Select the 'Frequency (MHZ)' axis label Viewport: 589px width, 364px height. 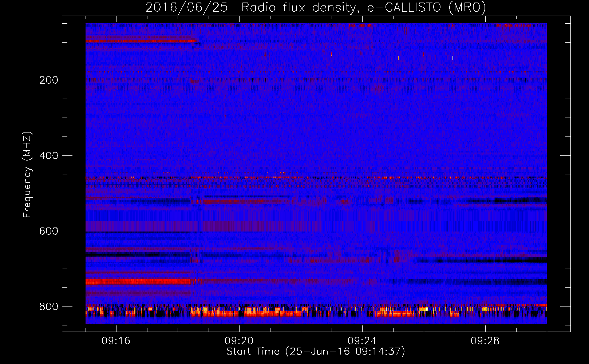[x=27, y=174]
